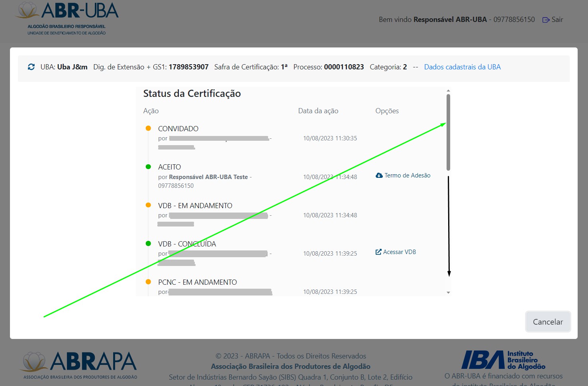
Task: Select the green dot for VDB - CONCLUÍDA
Action: tap(148, 243)
